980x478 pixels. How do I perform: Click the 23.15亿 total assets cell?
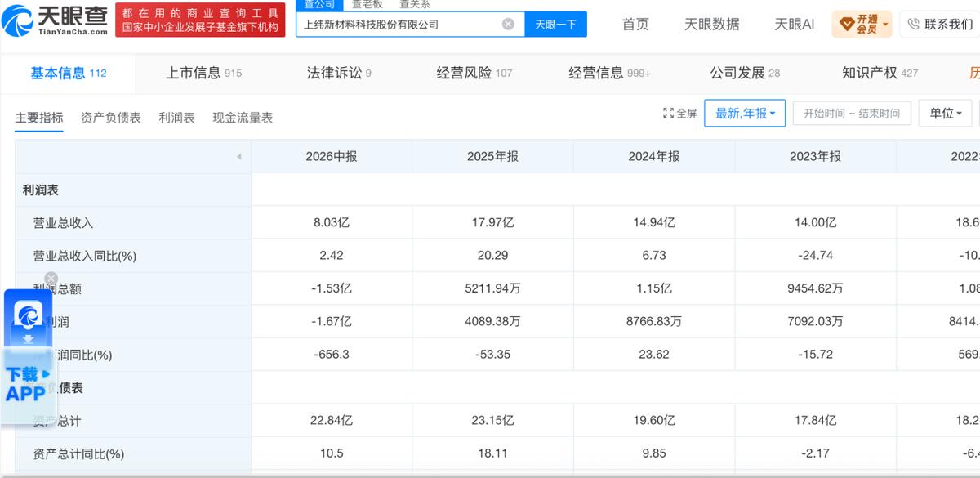tap(492, 421)
